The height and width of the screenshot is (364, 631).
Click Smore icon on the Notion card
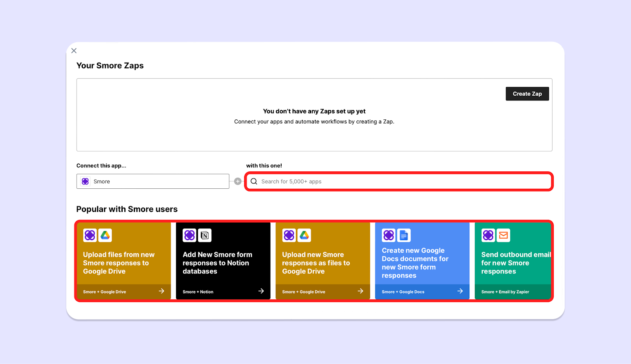pyautogui.click(x=190, y=235)
